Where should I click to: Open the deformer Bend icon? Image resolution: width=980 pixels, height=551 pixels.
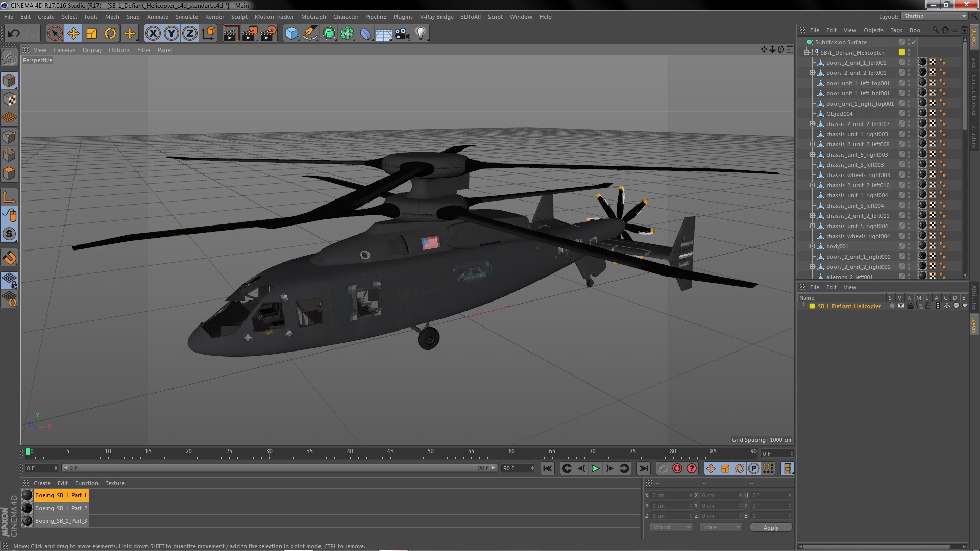tap(365, 34)
